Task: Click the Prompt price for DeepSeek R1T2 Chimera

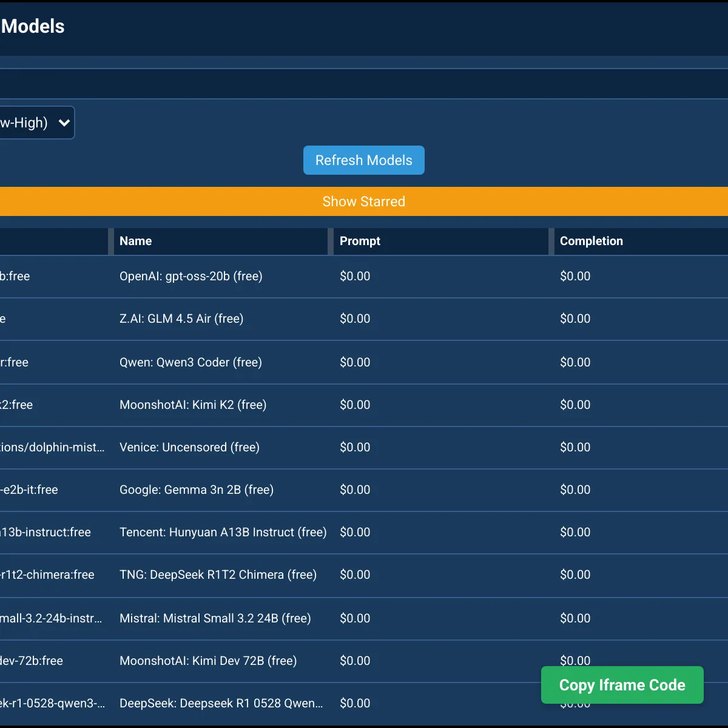Action: [355, 575]
